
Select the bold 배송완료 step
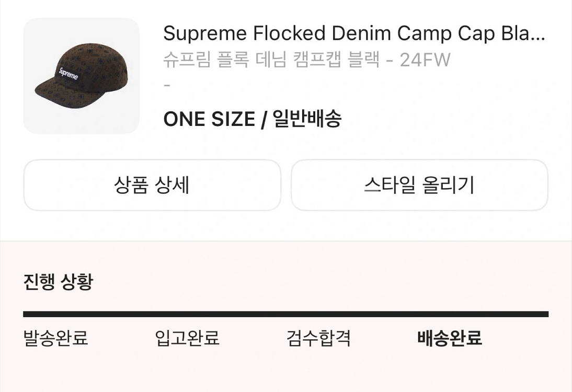450,338
